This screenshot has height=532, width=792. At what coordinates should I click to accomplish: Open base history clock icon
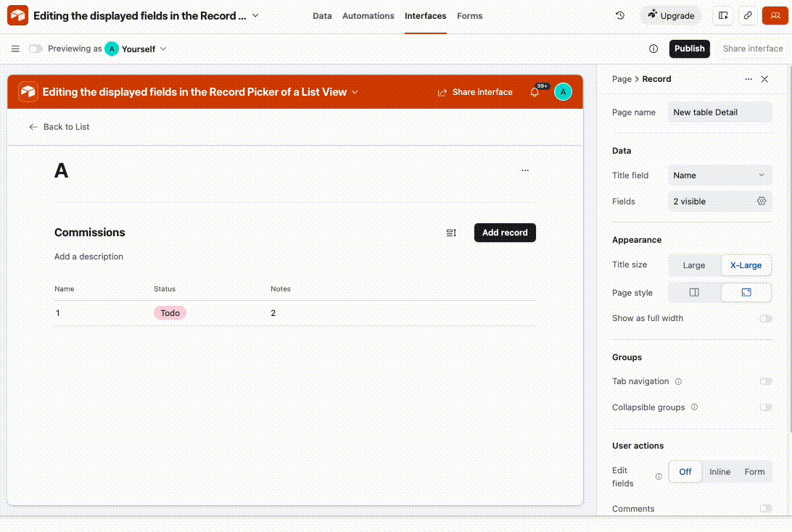click(x=620, y=16)
